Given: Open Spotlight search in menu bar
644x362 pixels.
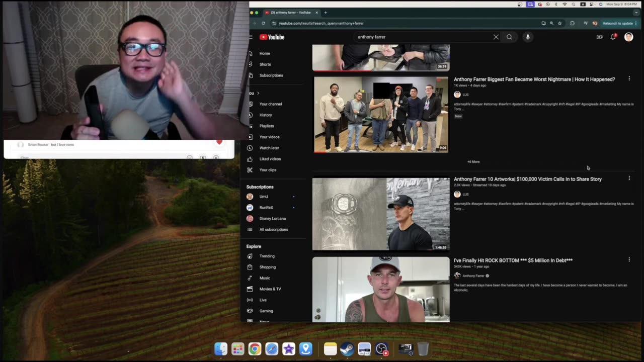Looking at the screenshot, I should tap(574, 4).
